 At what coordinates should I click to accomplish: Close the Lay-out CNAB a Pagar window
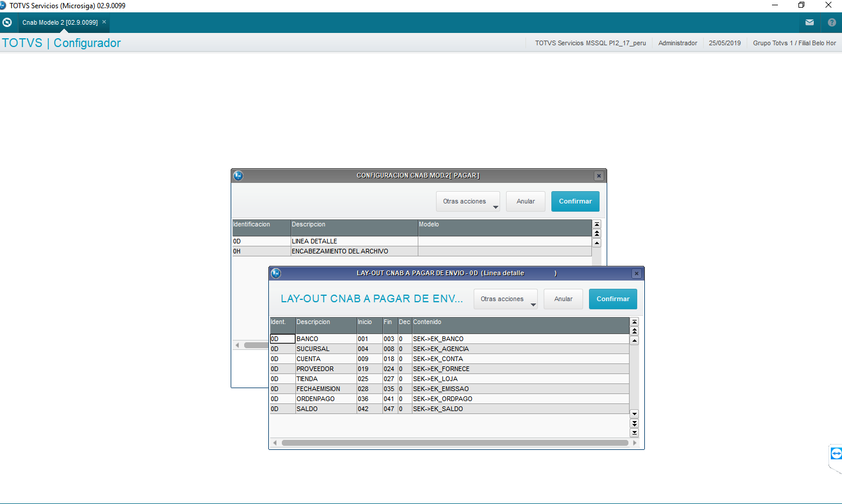636,273
